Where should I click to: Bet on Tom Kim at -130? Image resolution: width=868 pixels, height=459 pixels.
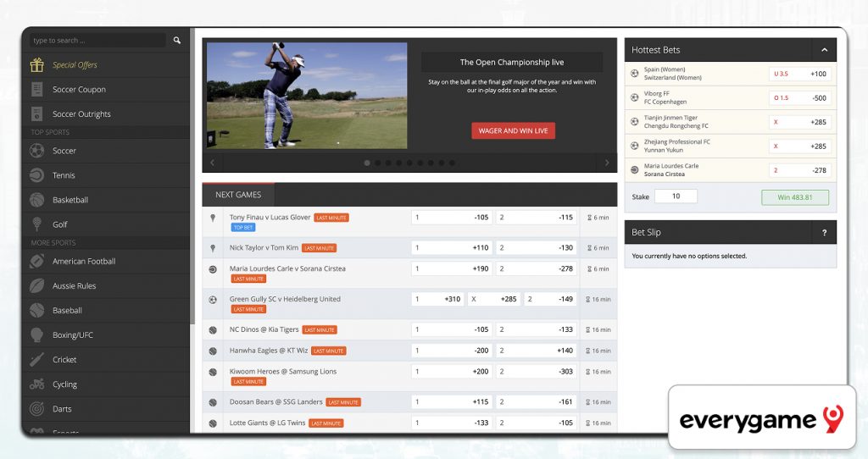[x=537, y=248]
